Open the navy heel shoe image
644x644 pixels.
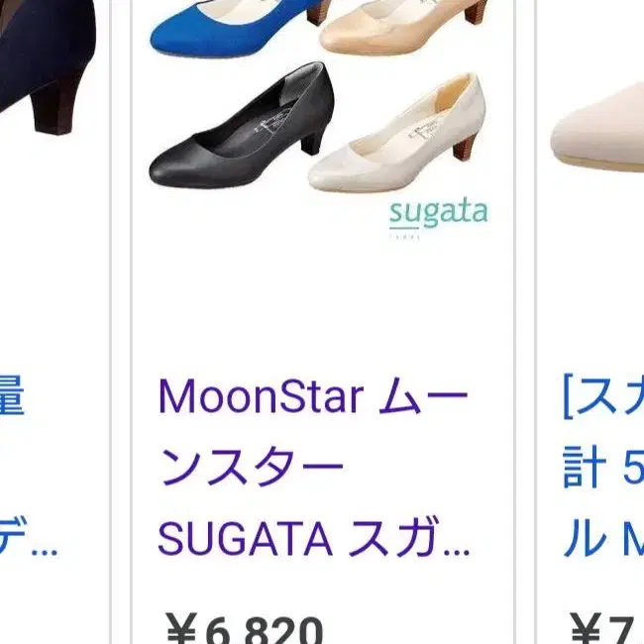(48, 67)
